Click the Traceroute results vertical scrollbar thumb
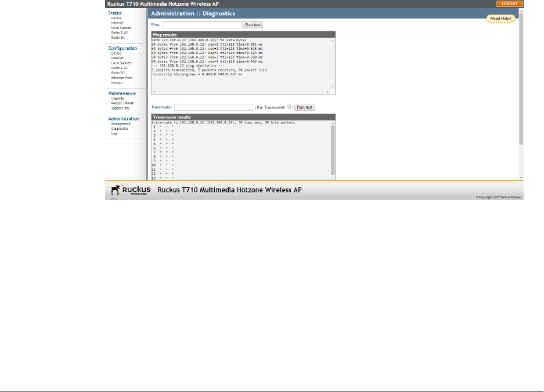 tap(333, 150)
